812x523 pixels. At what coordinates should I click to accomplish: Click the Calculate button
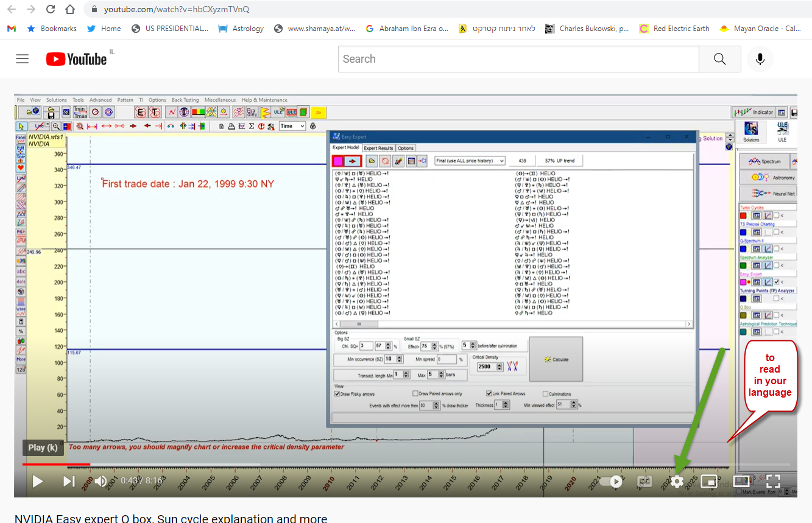click(556, 359)
